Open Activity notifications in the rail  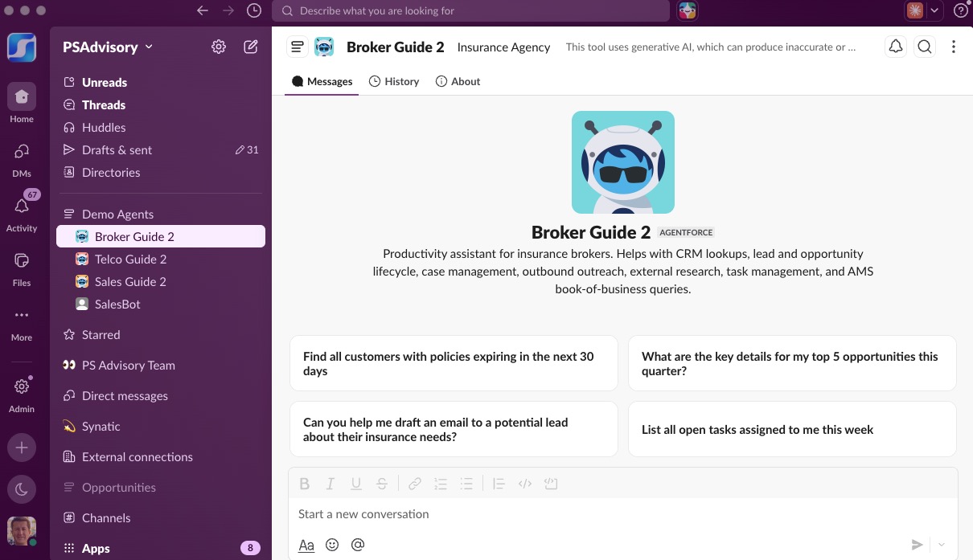(x=22, y=213)
